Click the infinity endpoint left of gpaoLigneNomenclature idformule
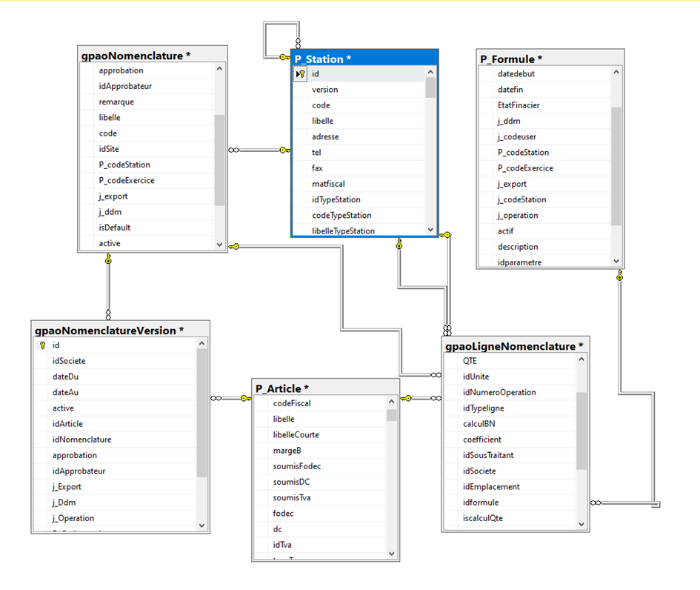Image resolution: width=700 pixels, height=590 pixels. [x=597, y=503]
